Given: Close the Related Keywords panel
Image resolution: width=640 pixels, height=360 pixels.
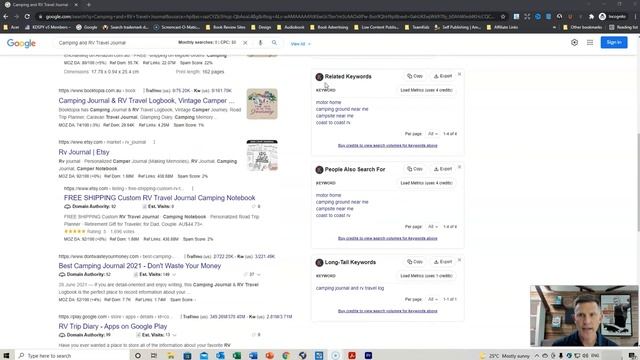Looking at the screenshot, I should tap(459, 74).
